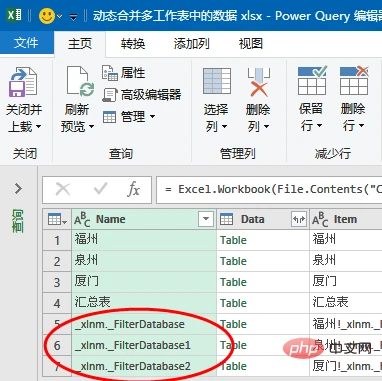Select the Item column header

click(x=346, y=219)
